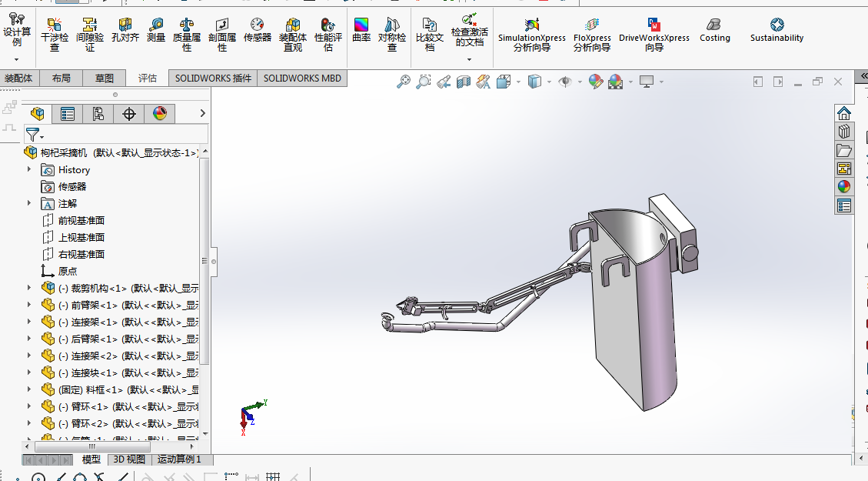Switch to DisplayManager tab
Viewport: 868px width, 481px height.
(x=159, y=114)
